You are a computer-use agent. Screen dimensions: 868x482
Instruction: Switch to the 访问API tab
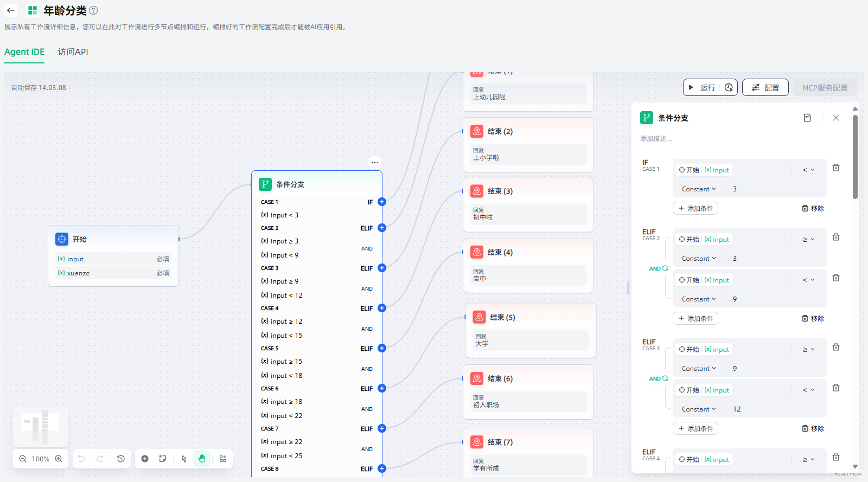tap(73, 52)
